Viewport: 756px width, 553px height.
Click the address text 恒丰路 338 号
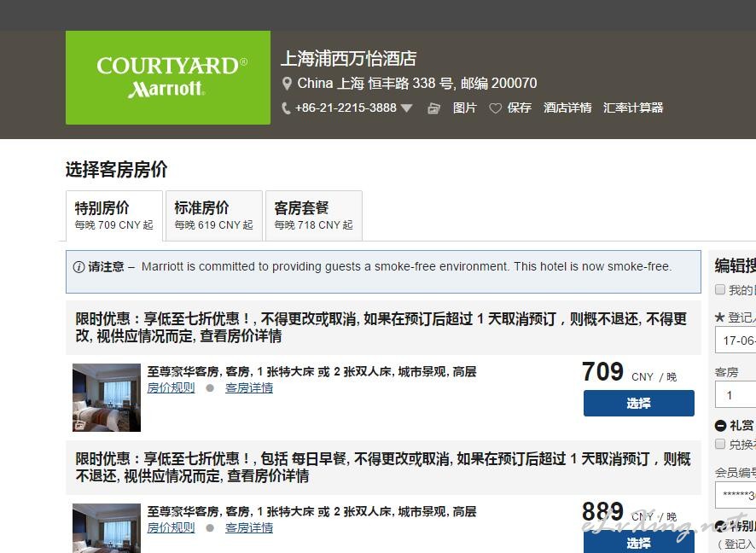pos(411,84)
